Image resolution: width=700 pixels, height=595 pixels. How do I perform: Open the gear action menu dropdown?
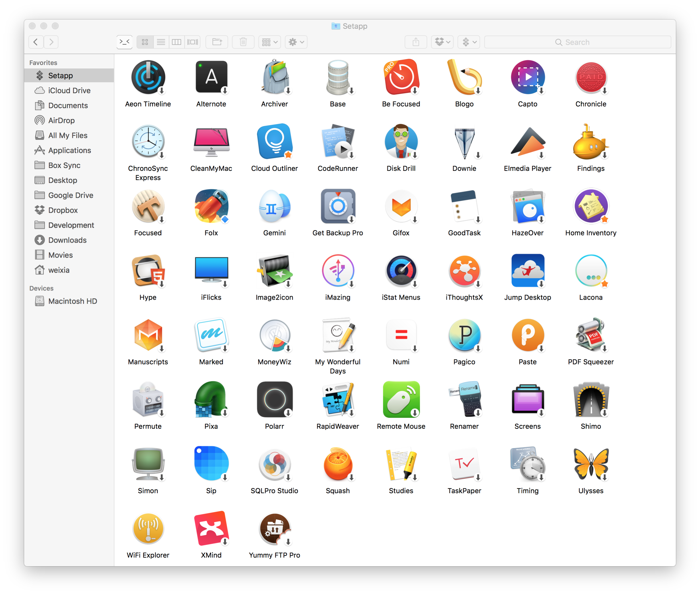296,42
